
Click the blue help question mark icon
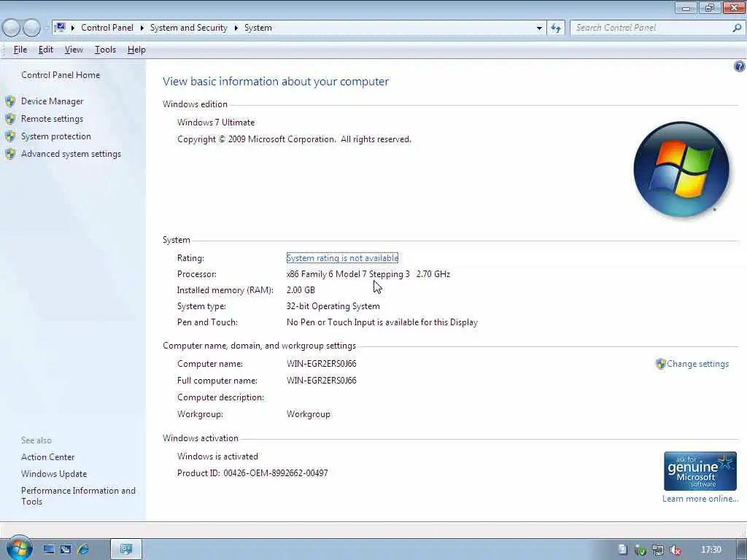739,66
